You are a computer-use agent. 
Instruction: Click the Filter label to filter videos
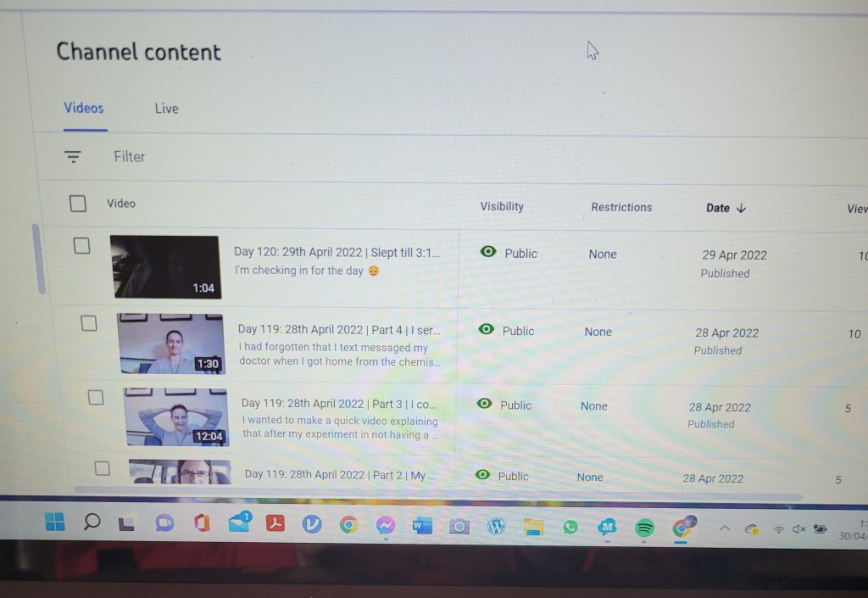[x=129, y=156]
